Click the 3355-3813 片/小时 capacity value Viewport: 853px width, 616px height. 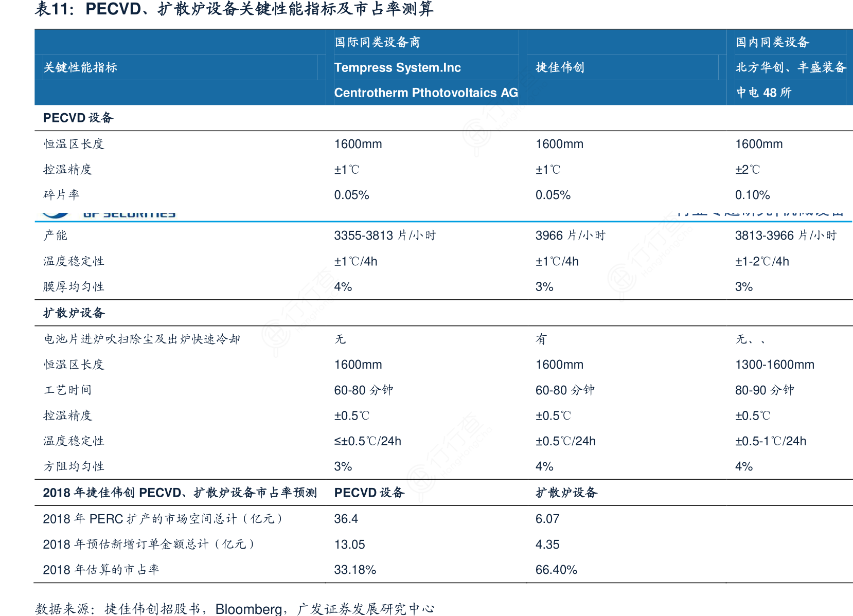point(385,235)
